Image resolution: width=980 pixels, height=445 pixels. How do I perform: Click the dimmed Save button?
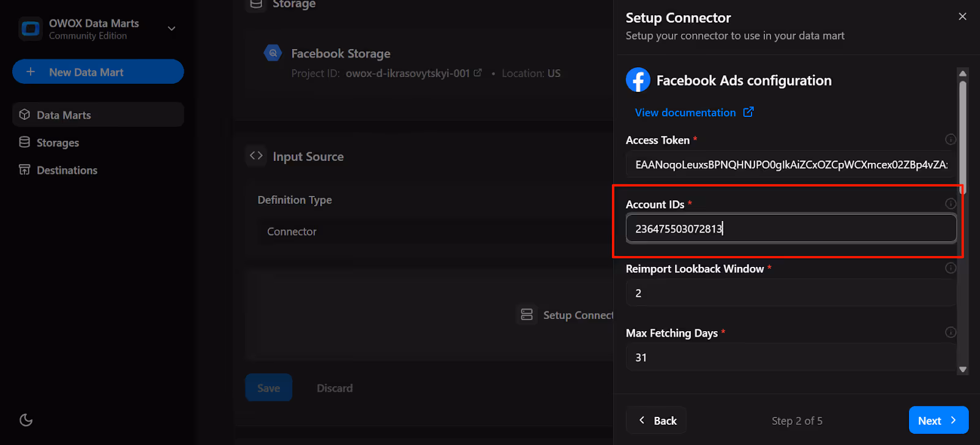269,387
